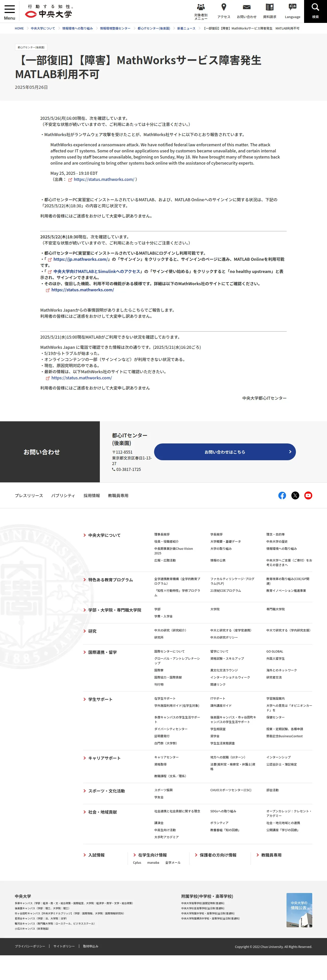Open 在学生向け情報 sitemap link
This screenshot has height=980, width=327.
click(152, 855)
